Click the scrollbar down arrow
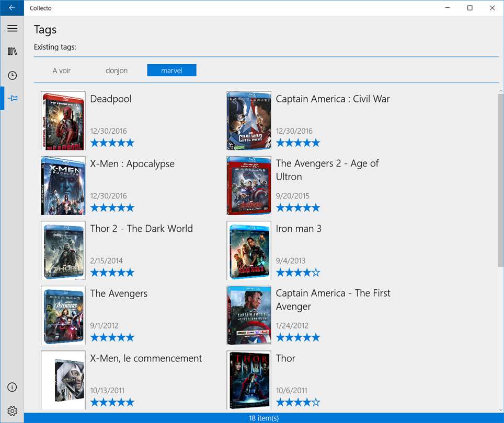 (x=500, y=410)
